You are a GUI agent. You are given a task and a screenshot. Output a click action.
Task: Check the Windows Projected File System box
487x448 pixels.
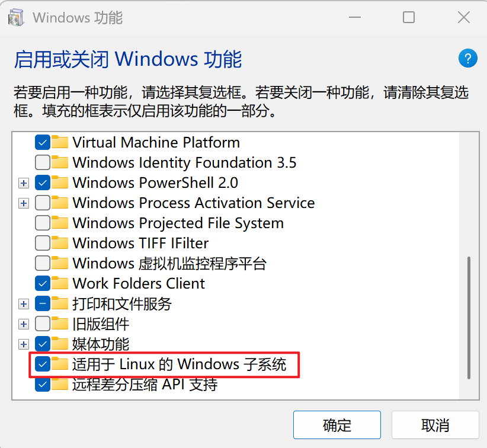tap(43, 223)
